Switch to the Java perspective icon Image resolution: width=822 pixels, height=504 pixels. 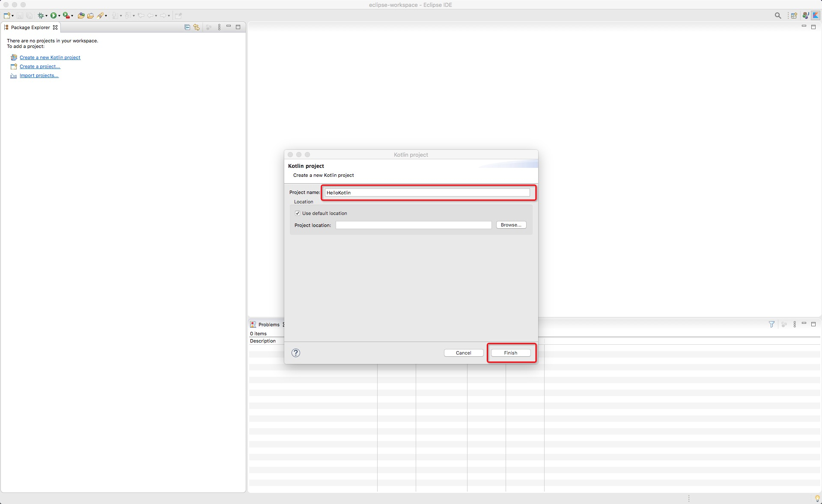coord(806,15)
